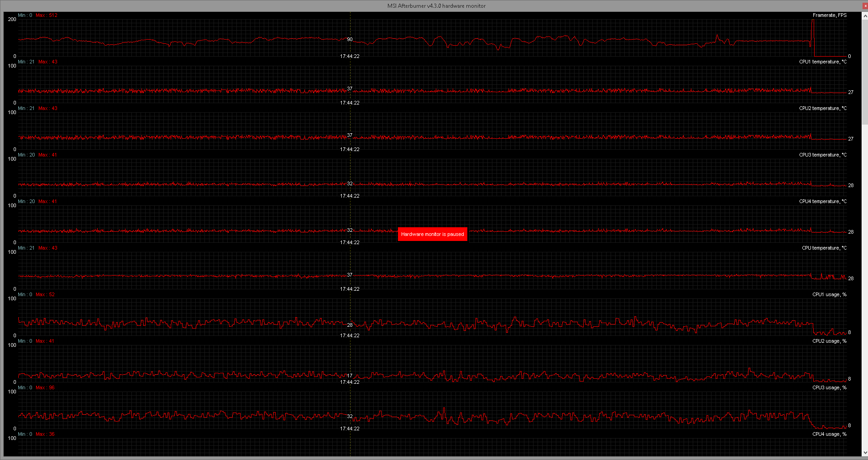Click the 'CPU2 temperature, °C' label
This screenshot has height=460, width=868.
[823, 108]
